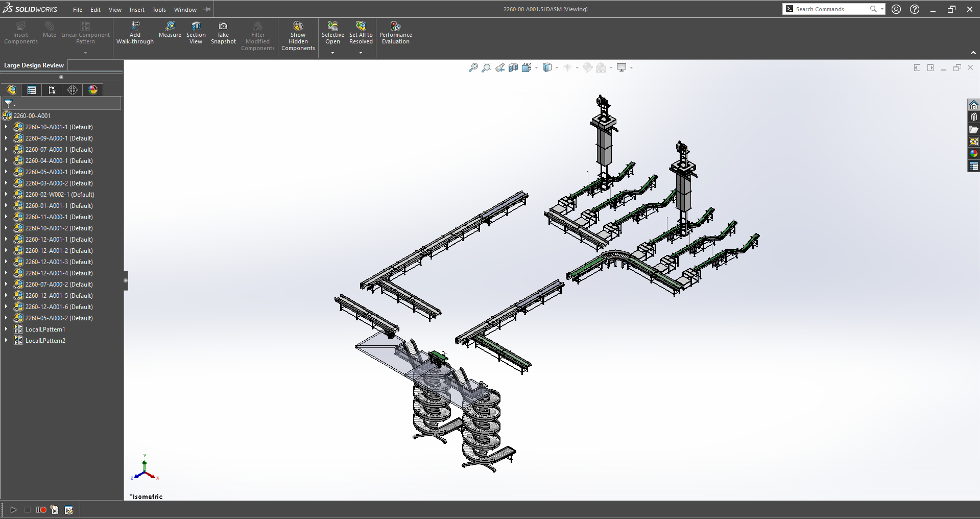Open the Selective Open dropdown arrow
980x519 pixels.
point(332,53)
